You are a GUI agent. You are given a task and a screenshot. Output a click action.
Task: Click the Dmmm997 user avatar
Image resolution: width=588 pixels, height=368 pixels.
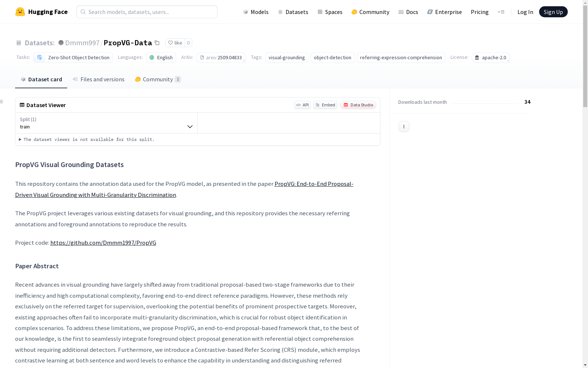pos(61,43)
